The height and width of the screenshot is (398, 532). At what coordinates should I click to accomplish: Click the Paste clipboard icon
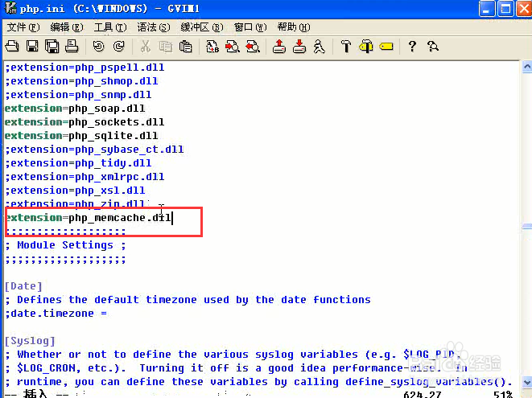click(186, 46)
